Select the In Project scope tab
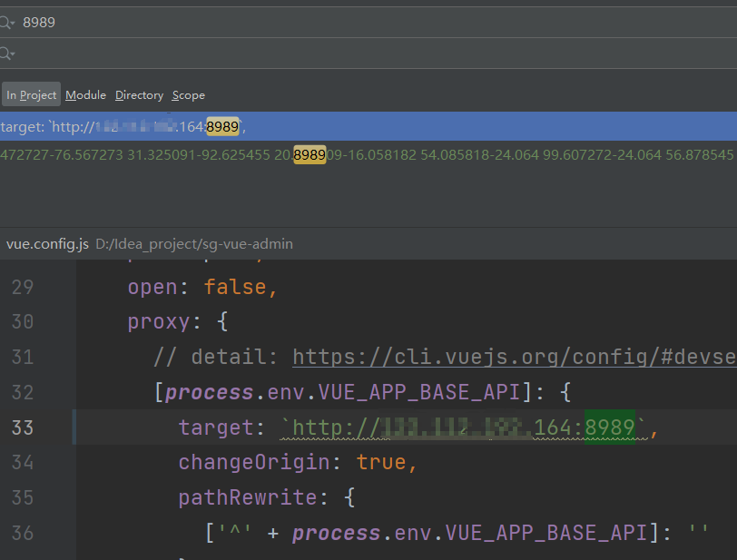The width and height of the screenshot is (737, 560). (x=31, y=95)
